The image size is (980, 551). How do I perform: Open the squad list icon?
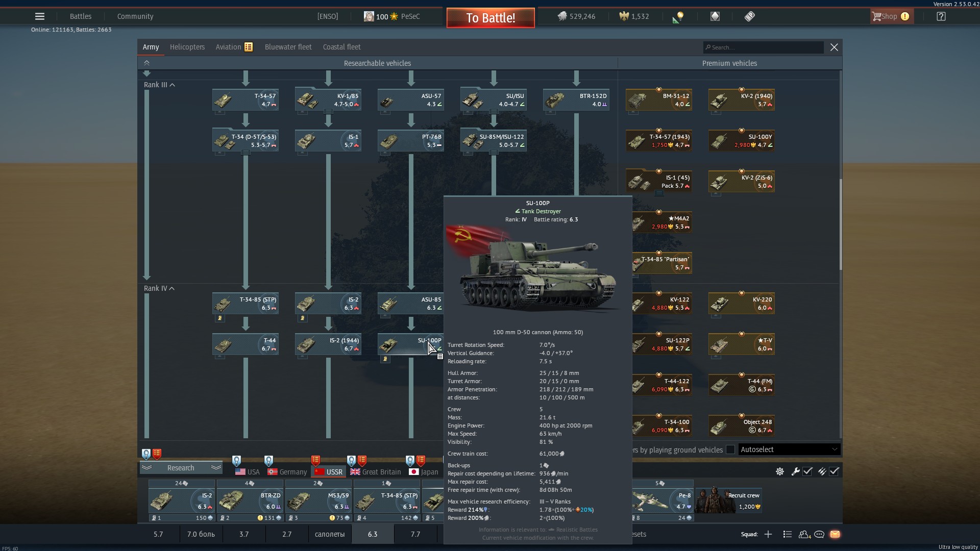(x=787, y=534)
